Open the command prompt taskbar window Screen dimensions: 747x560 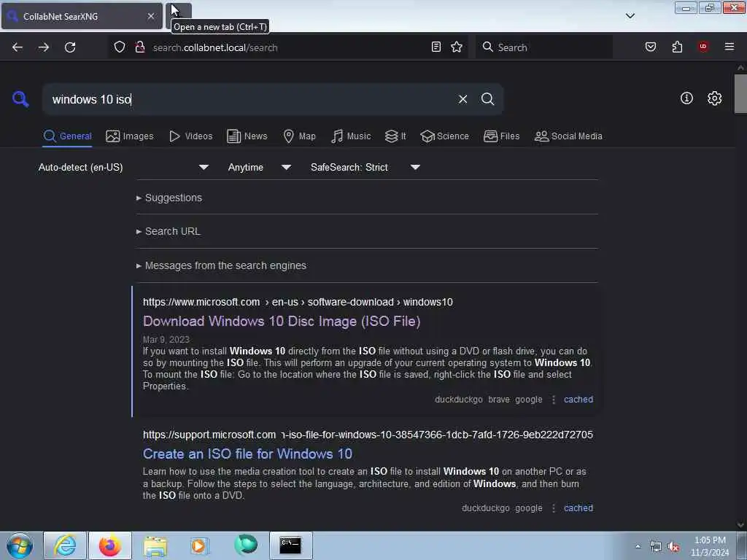point(290,545)
